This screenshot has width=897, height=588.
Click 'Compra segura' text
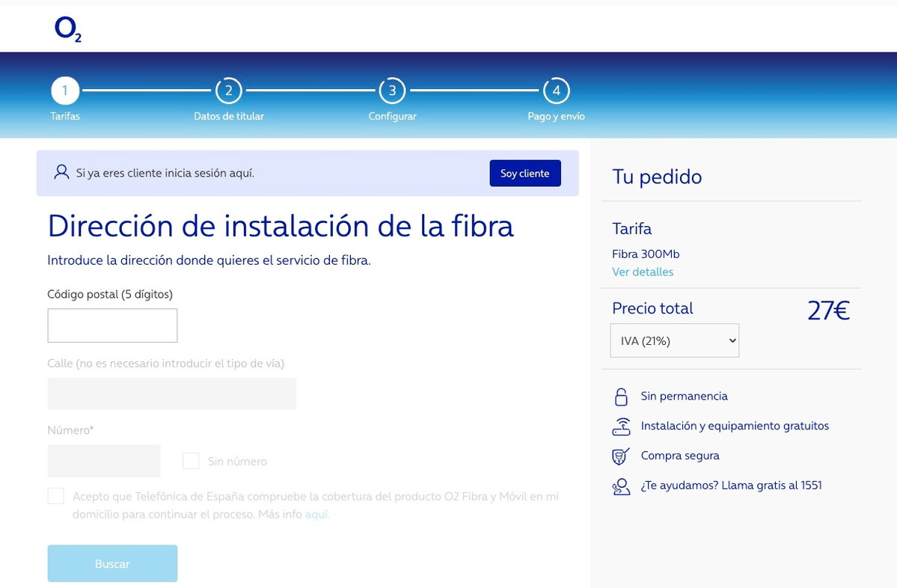click(679, 456)
